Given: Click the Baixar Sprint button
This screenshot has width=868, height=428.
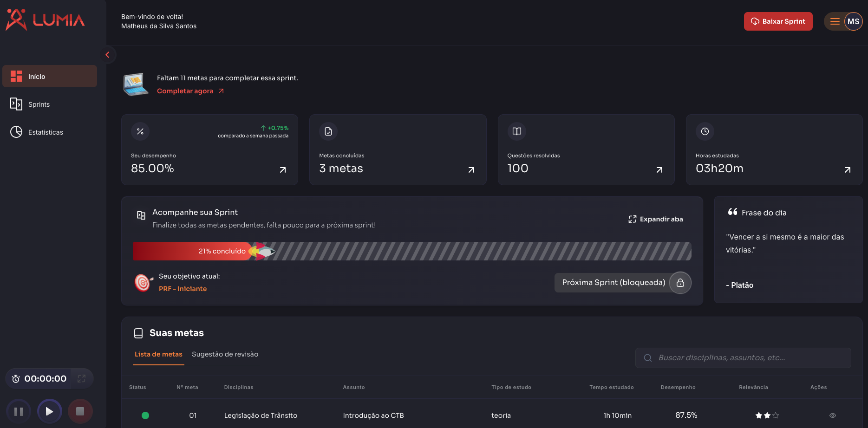Looking at the screenshot, I should 778,21.
